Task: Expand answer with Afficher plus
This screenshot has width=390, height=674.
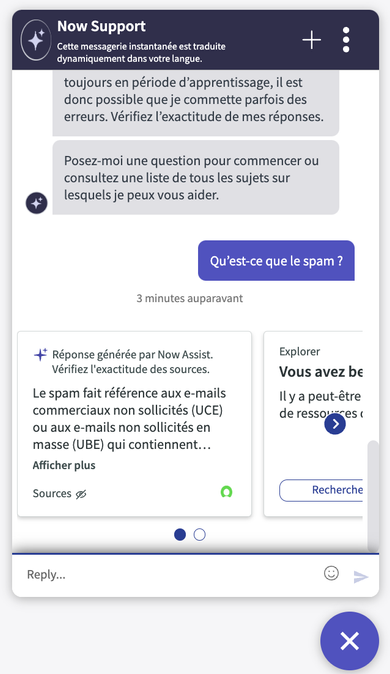Action: [x=64, y=465]
